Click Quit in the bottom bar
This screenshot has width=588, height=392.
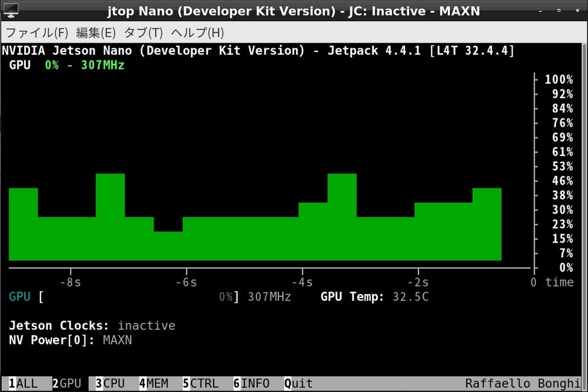point(298,384)
